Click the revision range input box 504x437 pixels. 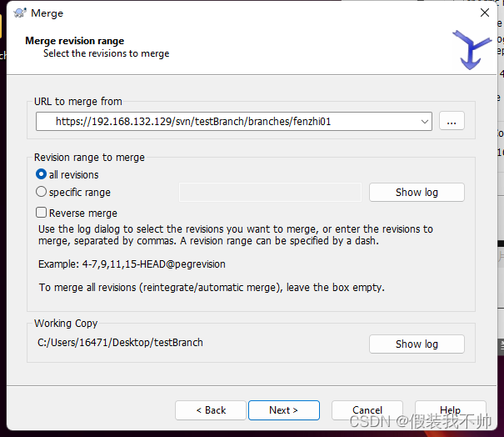[x=270, y=193]
